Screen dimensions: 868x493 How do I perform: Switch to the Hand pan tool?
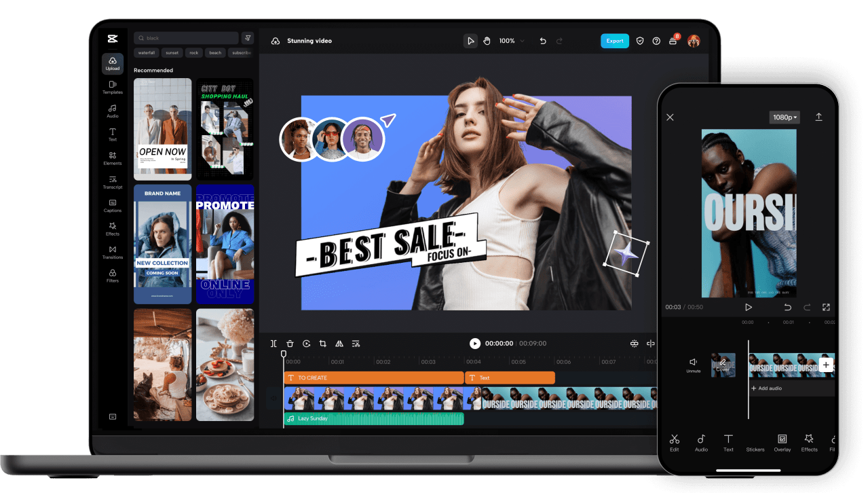pos(487,41)
